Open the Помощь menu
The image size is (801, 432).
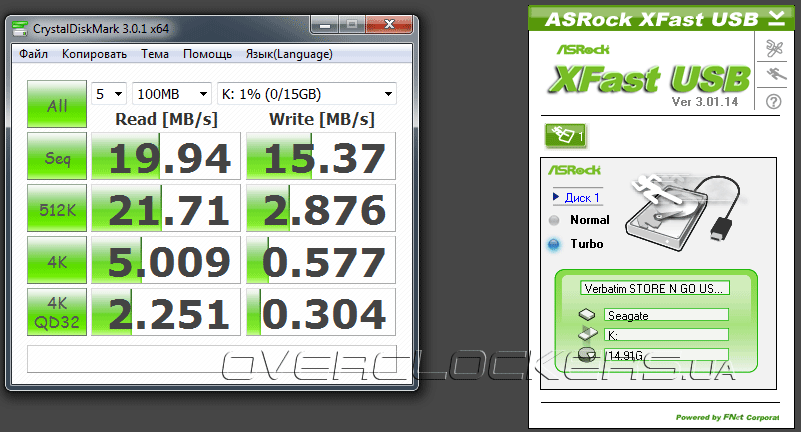207,54
